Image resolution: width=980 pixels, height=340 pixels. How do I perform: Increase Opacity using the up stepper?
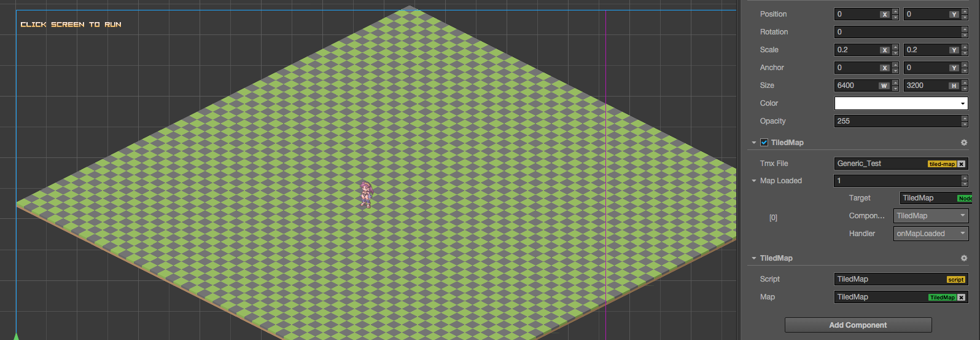[965, 118]
